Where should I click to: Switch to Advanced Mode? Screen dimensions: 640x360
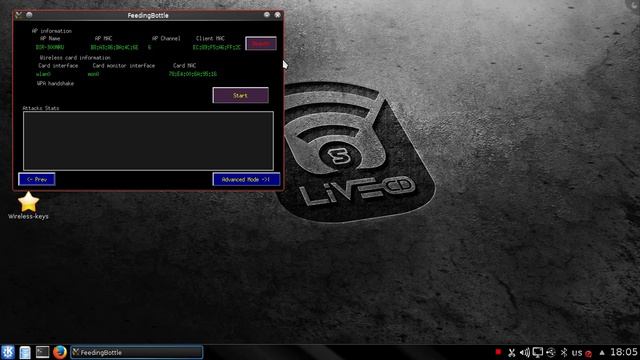point(246,179)
